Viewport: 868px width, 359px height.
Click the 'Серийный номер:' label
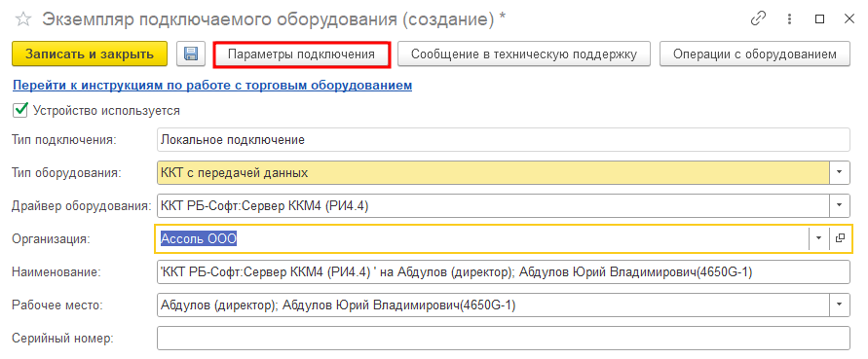click(62, 338)
